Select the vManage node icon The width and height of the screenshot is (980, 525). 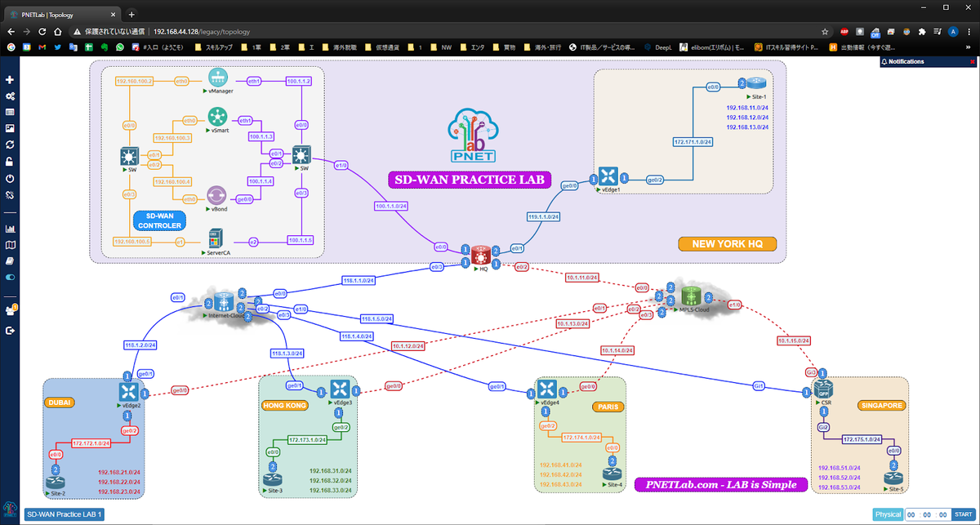coord(217,78)
